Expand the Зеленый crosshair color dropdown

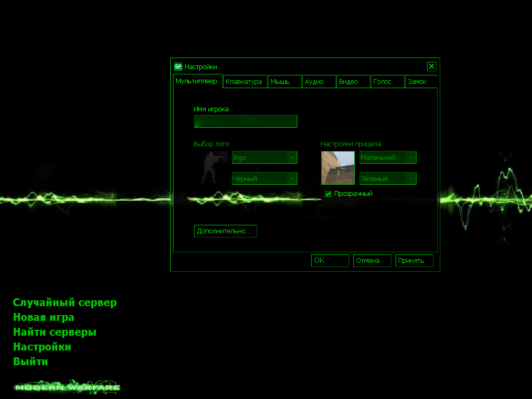point(388,178)
